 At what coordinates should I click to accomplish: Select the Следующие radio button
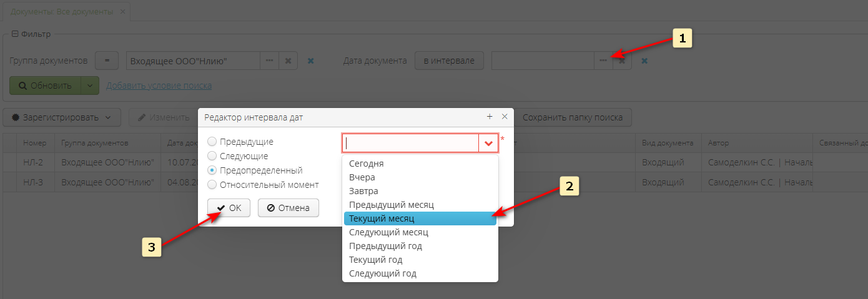pyautogui.click(x=212, y=156)
